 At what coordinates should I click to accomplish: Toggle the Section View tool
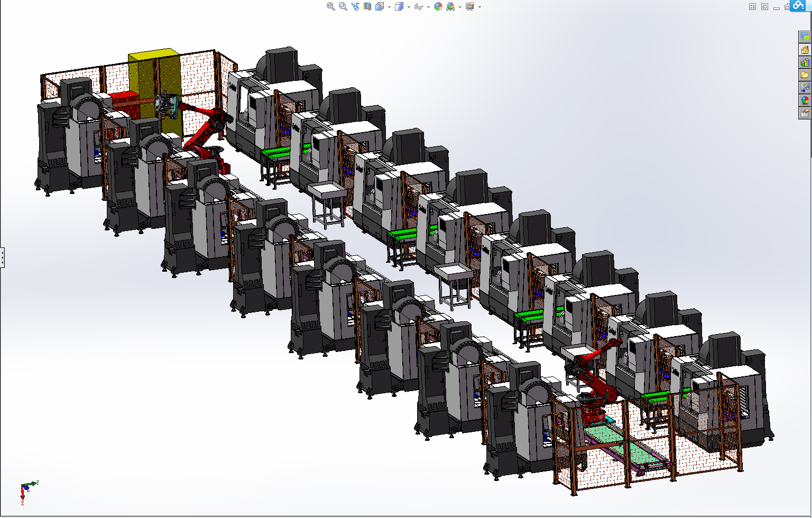click(367, 6)
